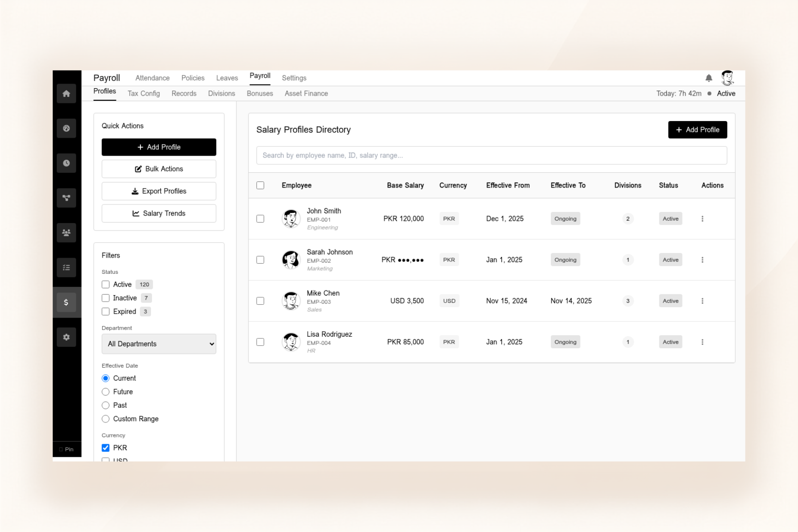Viewport: 798px width, 532px height.
Task: Click the divisions count badge for Mike Chen
Action: (x=628, y=301)
